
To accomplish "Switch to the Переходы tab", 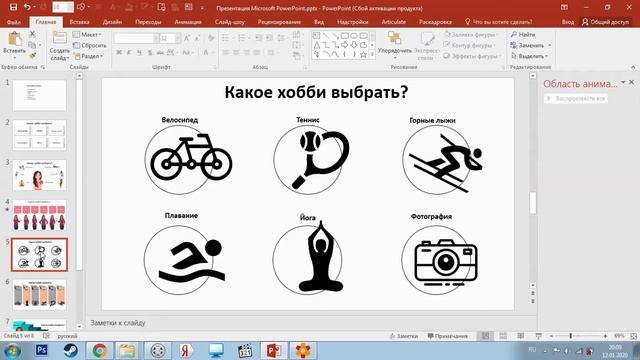I will click(x=148, y=22).
